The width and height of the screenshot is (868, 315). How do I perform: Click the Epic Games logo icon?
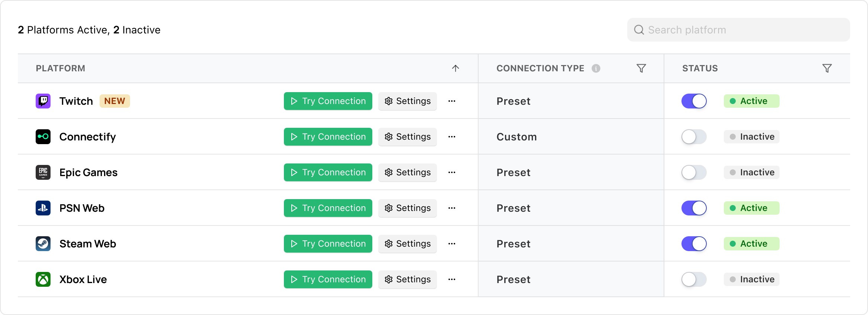pos(43,172)
